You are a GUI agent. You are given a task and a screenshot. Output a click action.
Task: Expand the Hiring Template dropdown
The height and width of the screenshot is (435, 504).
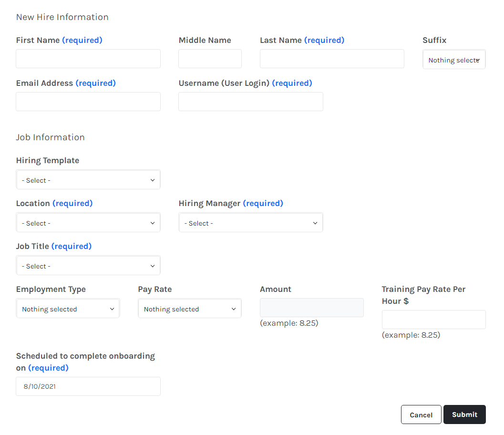(x=88, y=180)
